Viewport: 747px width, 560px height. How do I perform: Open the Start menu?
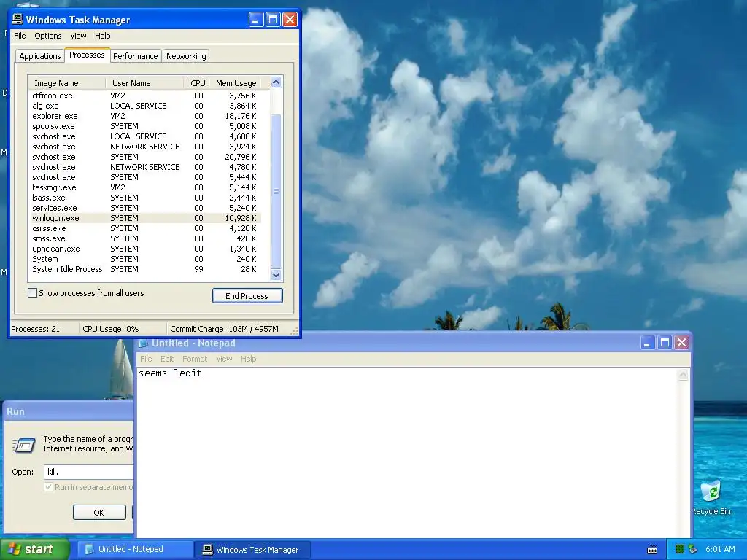(x=35, y=550)
